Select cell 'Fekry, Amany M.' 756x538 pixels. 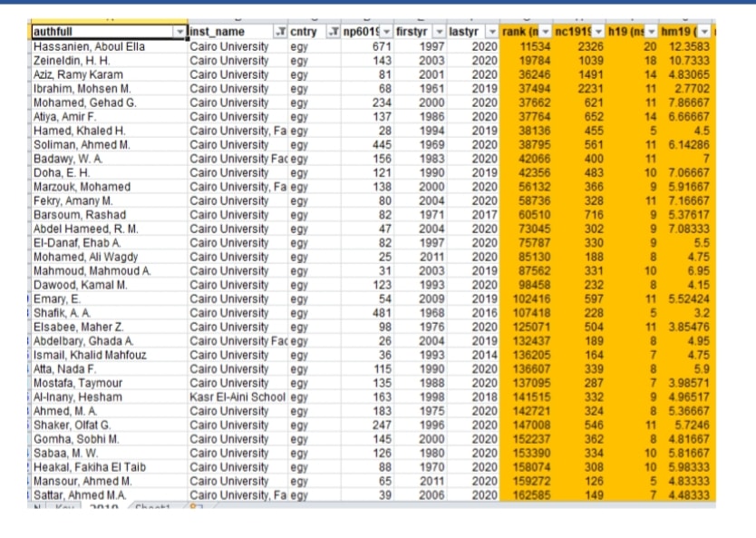tap(109, 201)
